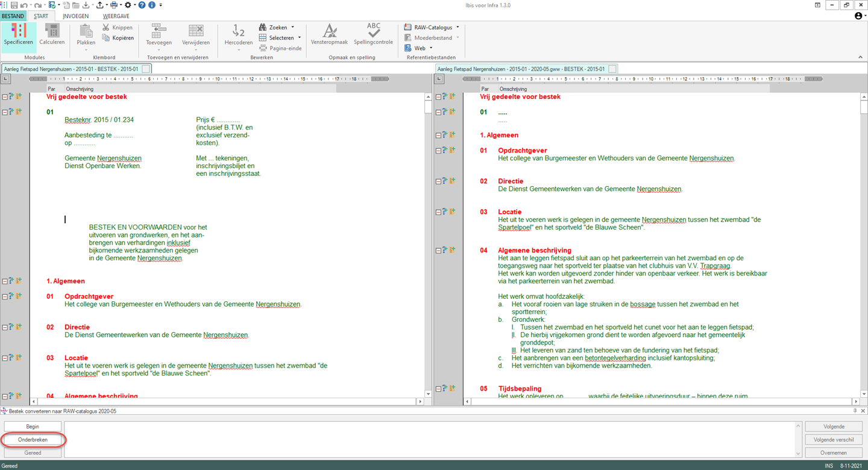
Task: Close the conversion panel with its X
Action: click(863, 411)
